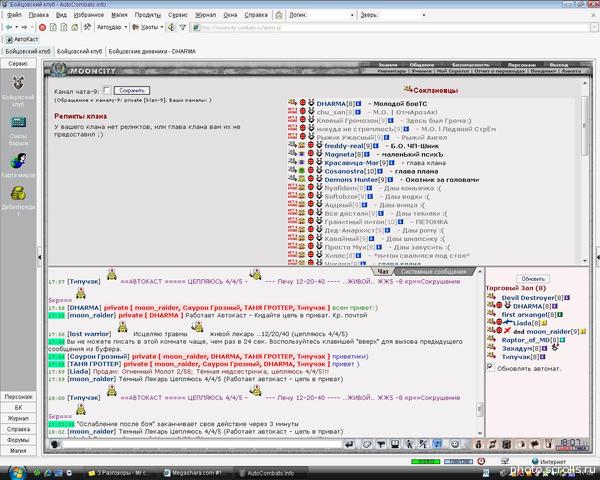Screen dimensions: 600x480
Task: Open the Файл menu
Action: pyautogui.click(x=14, y=15)
